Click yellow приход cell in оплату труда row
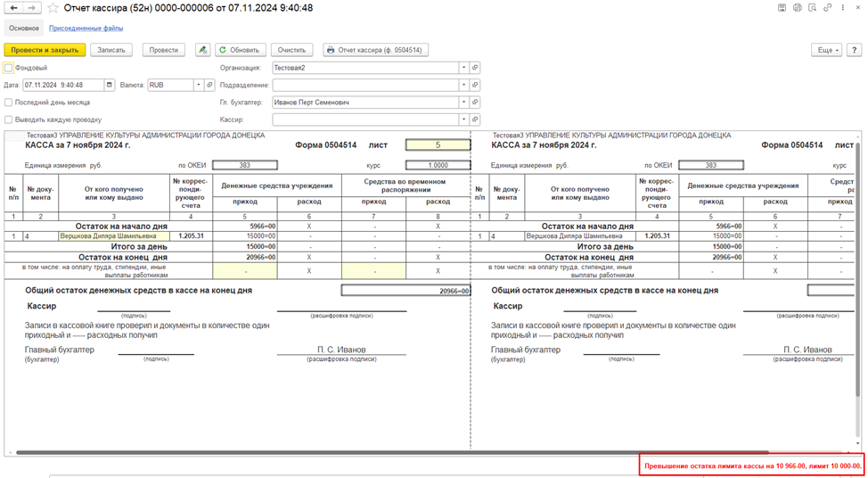This screenshot has height=478, width=868. (x=246, y=271)
